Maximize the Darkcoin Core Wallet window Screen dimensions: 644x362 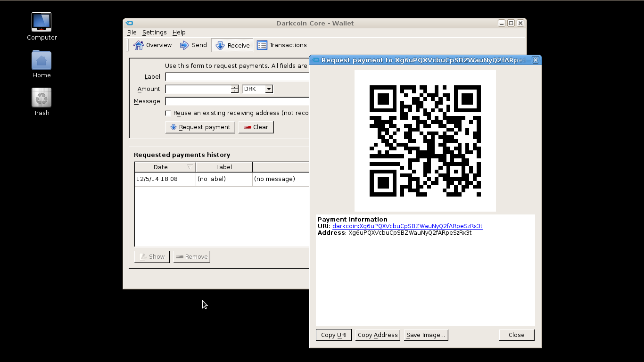tap(511, 23)
